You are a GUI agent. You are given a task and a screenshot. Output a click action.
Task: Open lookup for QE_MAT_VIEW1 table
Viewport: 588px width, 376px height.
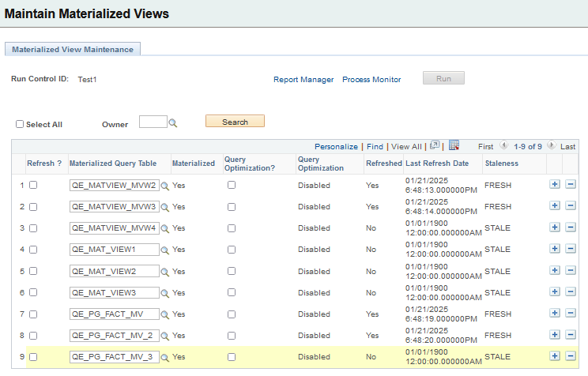coord(164,250)
